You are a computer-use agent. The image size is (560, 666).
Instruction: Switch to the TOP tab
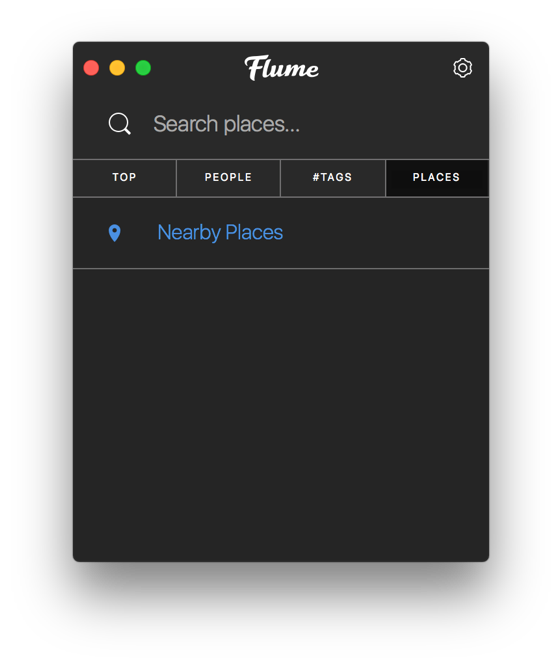pyautogui.click(x=124, y=178)
